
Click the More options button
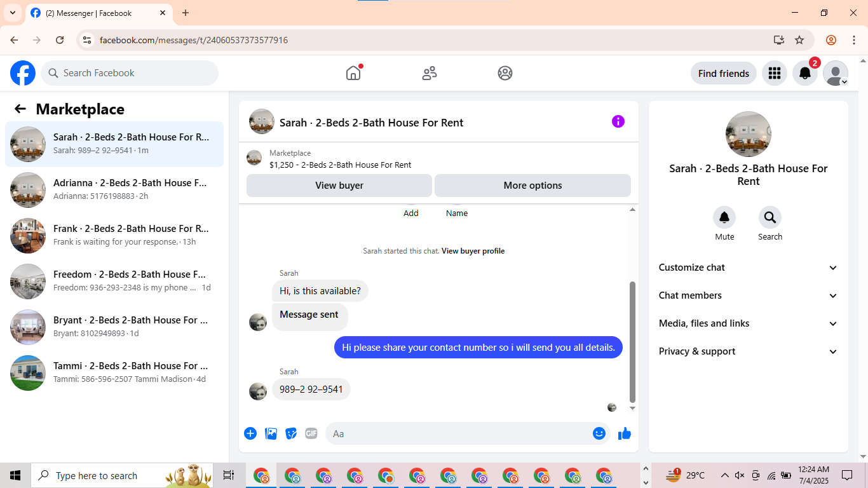point(532,186)
